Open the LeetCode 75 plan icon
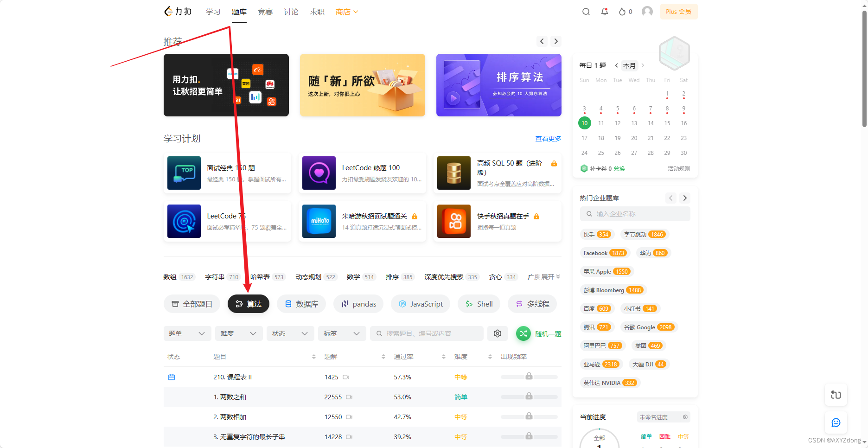Screen dimensions: 868x448 point(184,221)
